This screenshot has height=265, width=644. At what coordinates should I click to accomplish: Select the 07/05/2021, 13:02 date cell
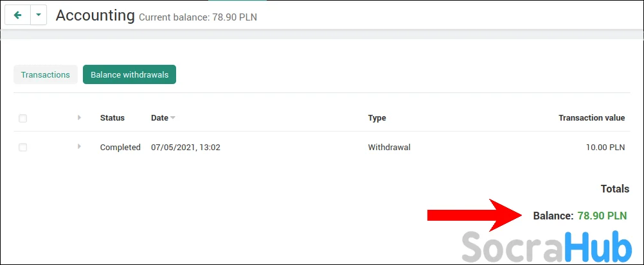pos(185,148)
